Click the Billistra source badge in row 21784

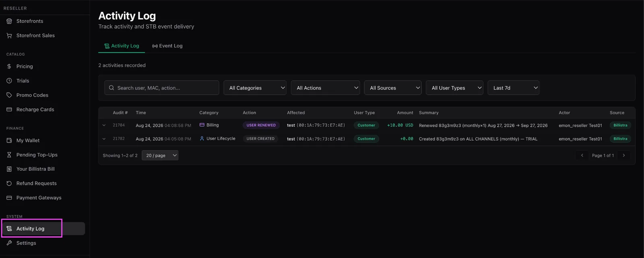620,125
